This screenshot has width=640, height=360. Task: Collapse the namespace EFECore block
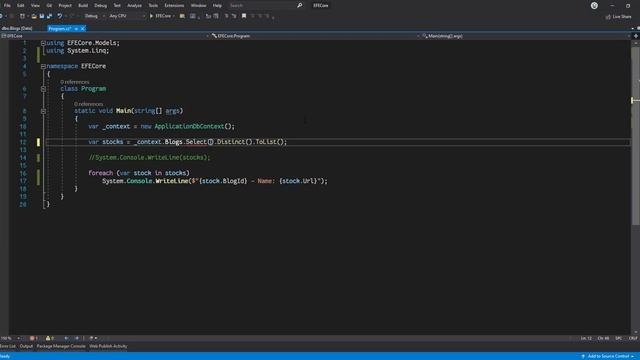click(43, 66)
